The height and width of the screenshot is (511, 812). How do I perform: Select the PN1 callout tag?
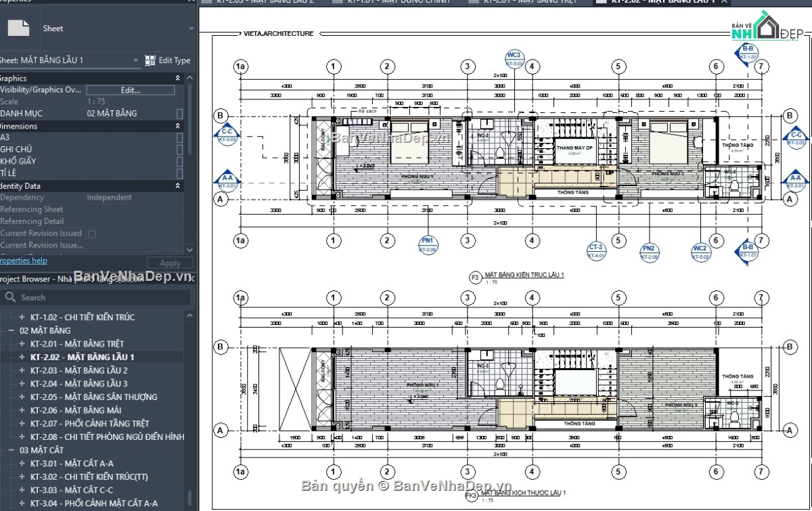pyautogui.click(x=428, y=244)
